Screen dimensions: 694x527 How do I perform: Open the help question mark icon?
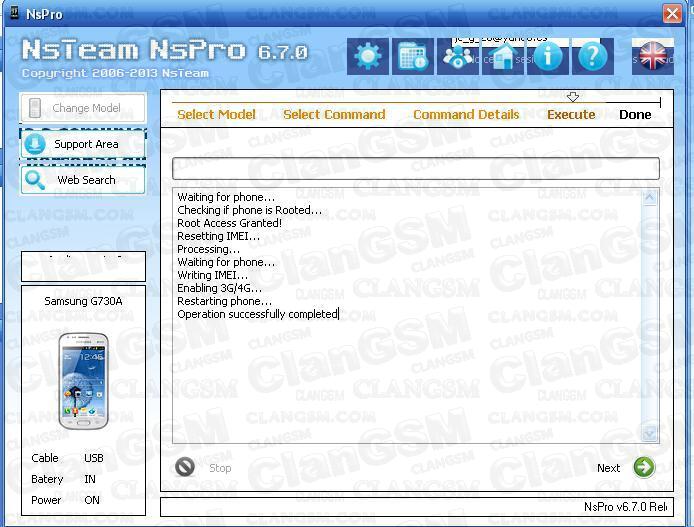click(x=593, y=57)
